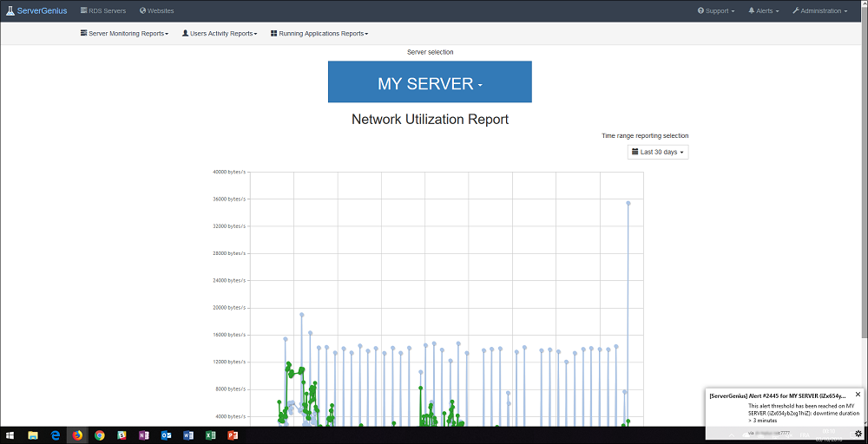
Task: Dismiss the ServerGenius alert notification
Action: pyautogui.click(x=858, y=395)
